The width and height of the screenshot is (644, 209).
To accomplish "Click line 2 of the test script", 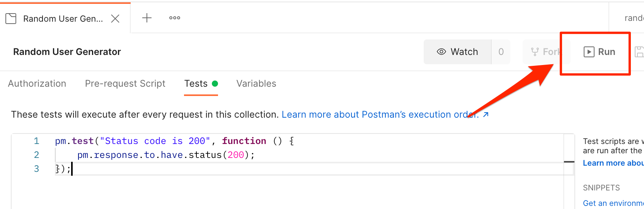I will [x=166, y=155].
